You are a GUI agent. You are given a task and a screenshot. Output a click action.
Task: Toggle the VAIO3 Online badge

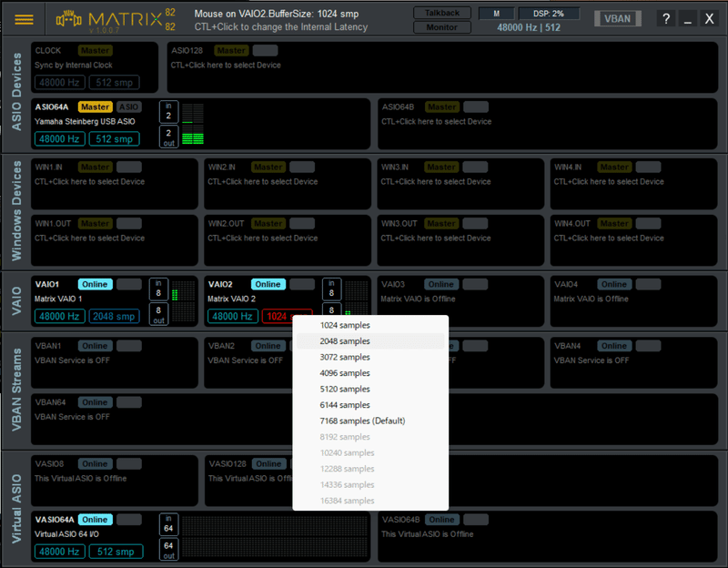[x=441, y=284]
